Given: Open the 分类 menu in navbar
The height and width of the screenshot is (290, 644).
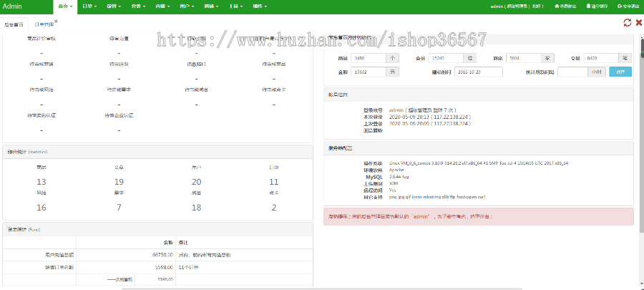Looking at the screenshot, I should click(x=137, y=6).
